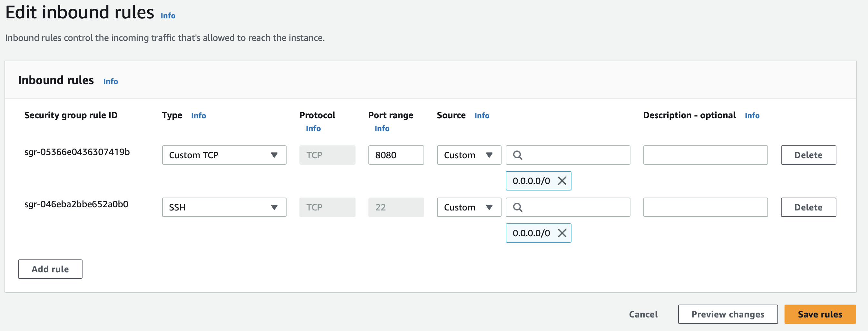Click the search magnifier in the SSH source field

coord(518,207)
